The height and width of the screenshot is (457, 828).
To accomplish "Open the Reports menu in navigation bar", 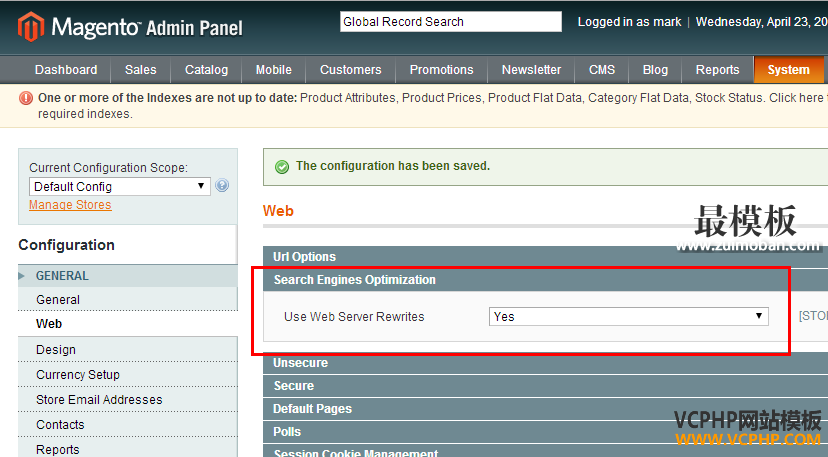I will pyautogui.click(x=718, y=70).
